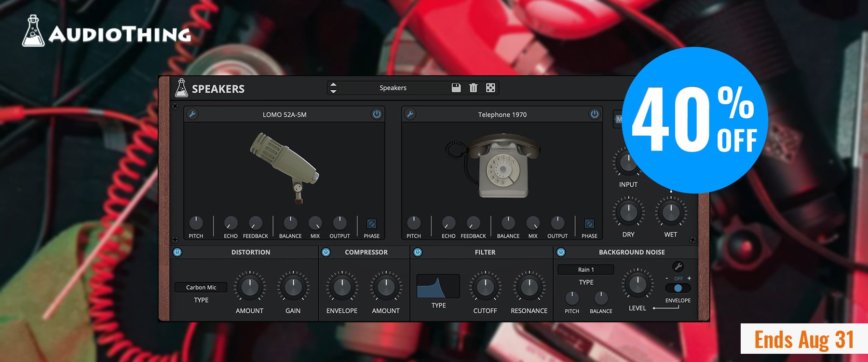Invert phase on the Telephone 1970 module
Screen dimensions: 868x362
click(589, 224)
